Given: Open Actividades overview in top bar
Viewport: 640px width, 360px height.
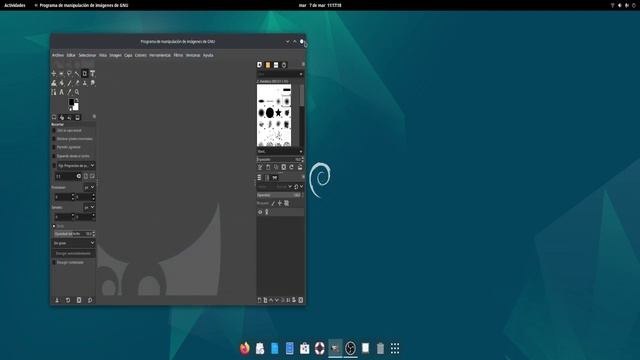Looking at the screenshot, I should [15, 5].
